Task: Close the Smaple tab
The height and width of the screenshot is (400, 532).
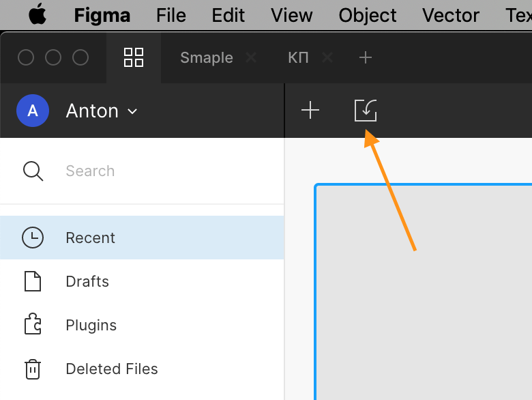Action: (x=251, y=57)
